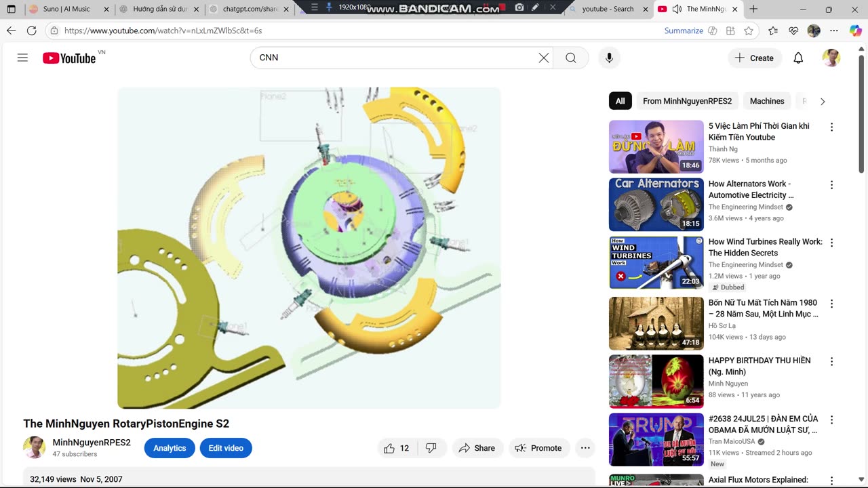868x488 pixels.
Task: Close the youtube - Search tab
Action: (644, 9)
